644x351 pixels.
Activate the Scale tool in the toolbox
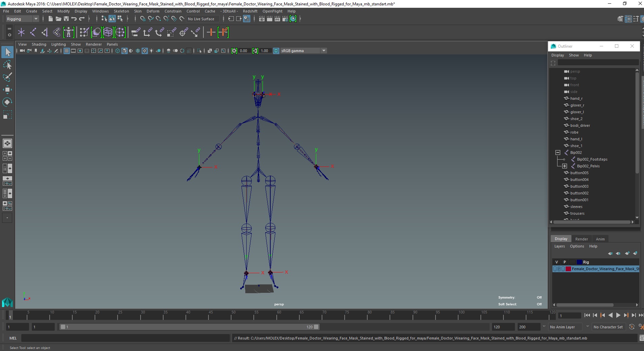pyautogui.click(x=7, y=115)
